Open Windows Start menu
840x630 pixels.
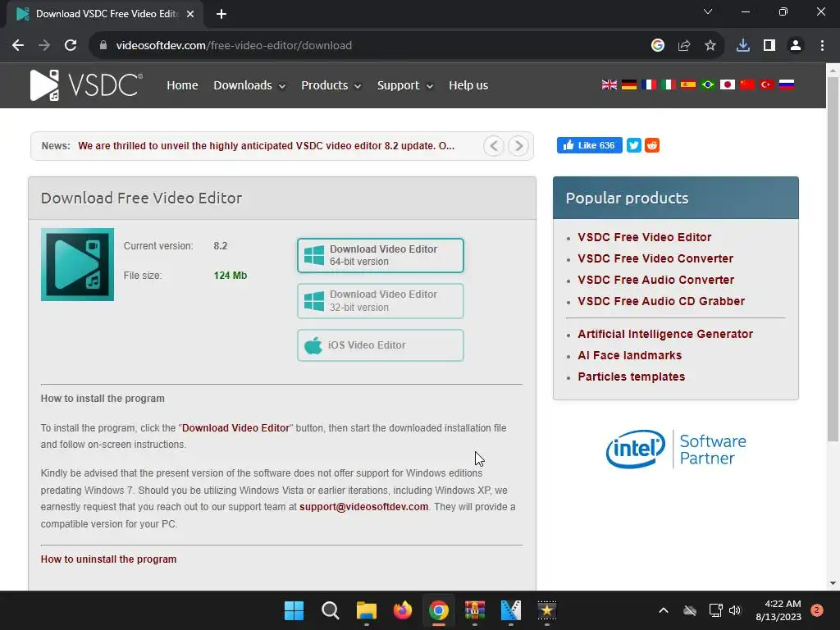(x=294, y=610)
